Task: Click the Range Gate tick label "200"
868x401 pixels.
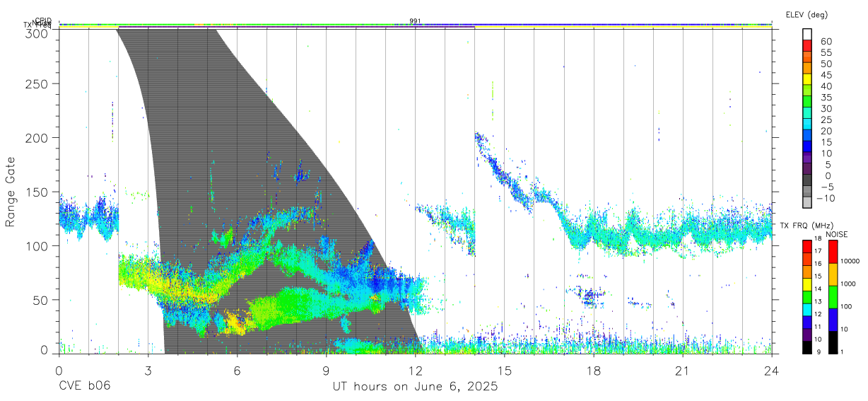Action: pos(37,137)
